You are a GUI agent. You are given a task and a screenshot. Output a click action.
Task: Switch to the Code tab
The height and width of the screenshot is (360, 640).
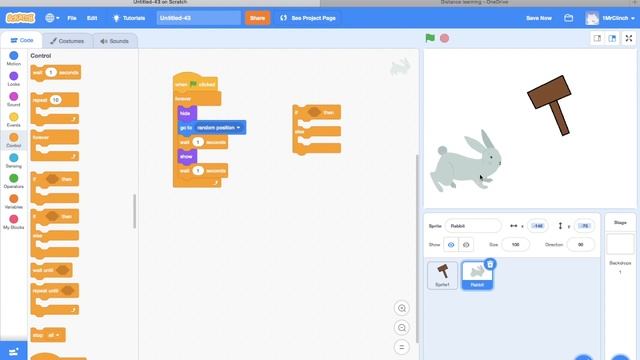click(x=22, y=40)
